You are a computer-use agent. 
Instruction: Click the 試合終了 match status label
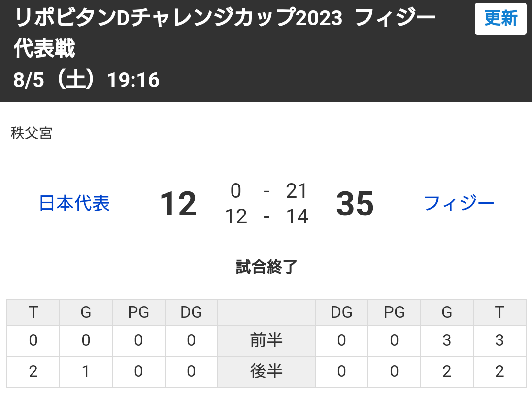coord(266,267)
